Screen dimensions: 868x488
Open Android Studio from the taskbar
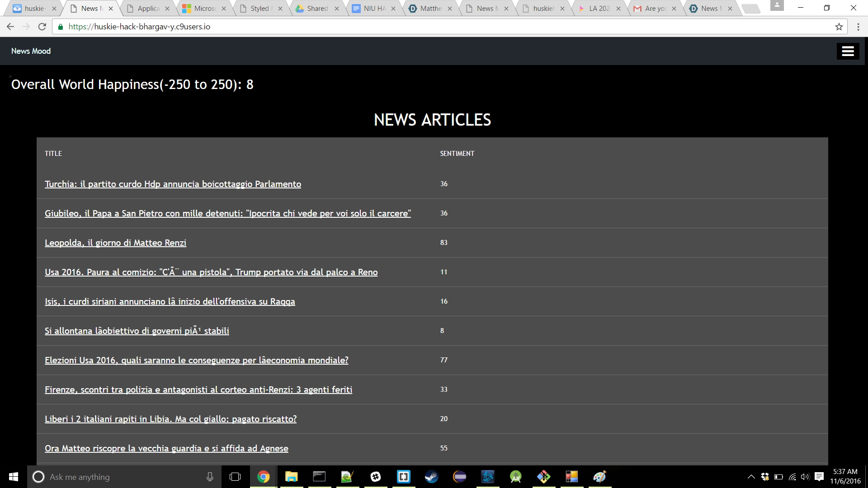(x=515, y=477)
